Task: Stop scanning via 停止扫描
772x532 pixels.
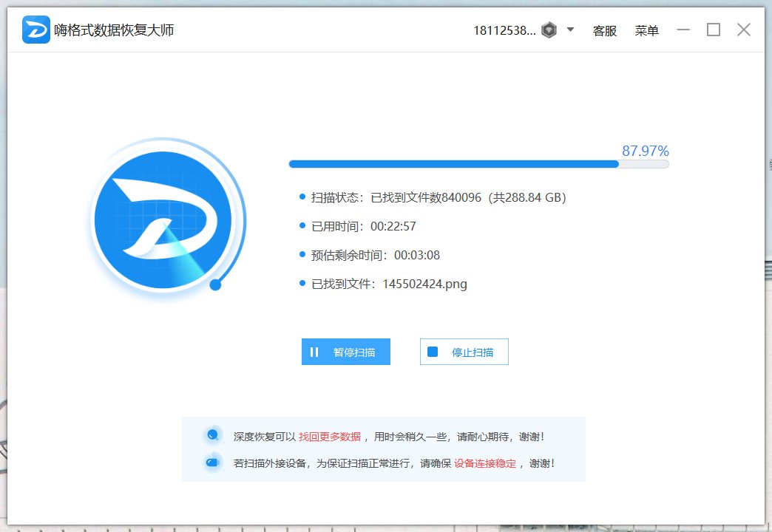Action: pos(464,351)
